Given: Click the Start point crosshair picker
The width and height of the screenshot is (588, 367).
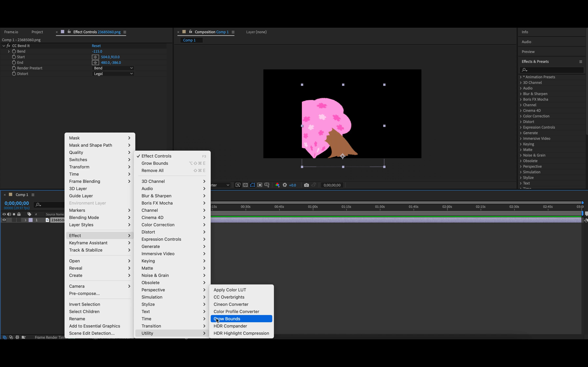Looking at the screenshot, I should (95, 57).
